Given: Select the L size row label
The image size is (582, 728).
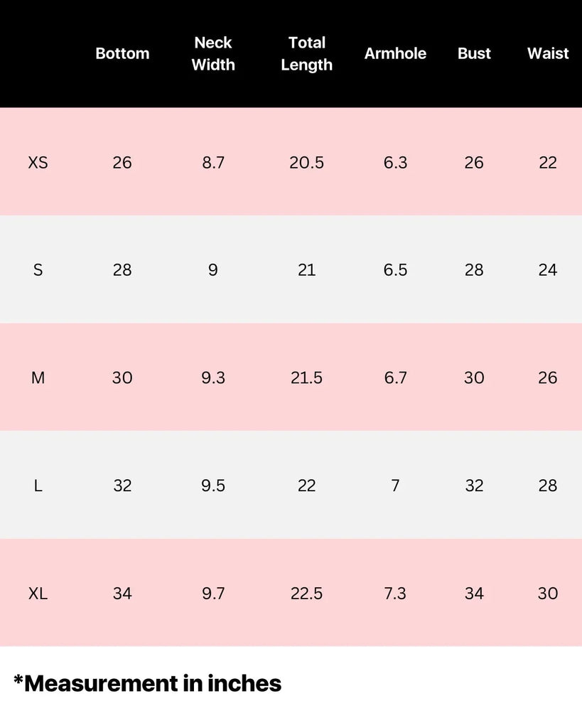Looking at the screenshot, I should (x=38, y=486).
